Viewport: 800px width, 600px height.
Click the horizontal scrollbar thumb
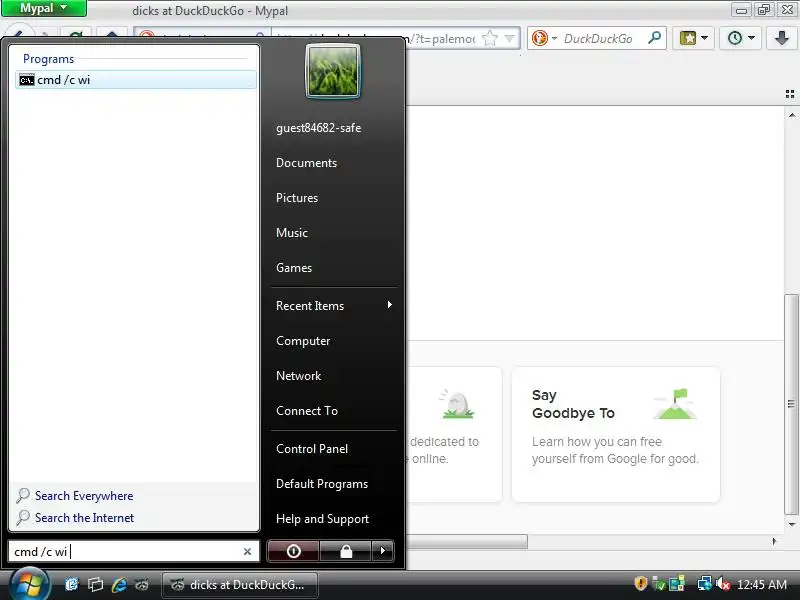tap(466, 541)
